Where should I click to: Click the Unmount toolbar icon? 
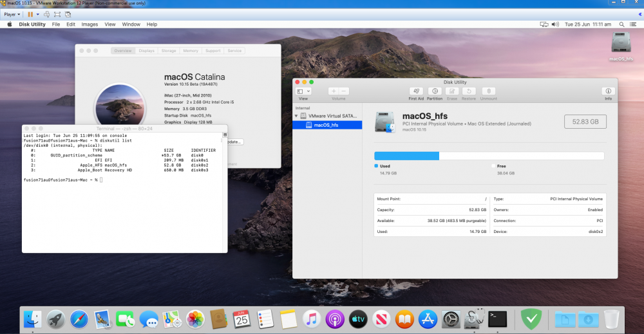tap(488, 91)
